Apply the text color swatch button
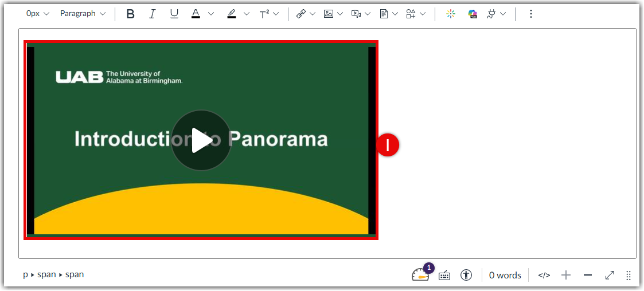The image size is (644, 291). pyautogui.click(x=196, y=14)
